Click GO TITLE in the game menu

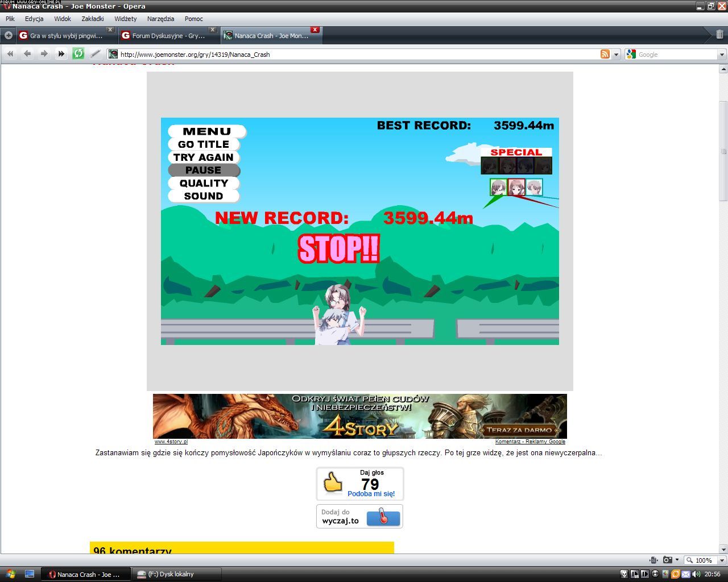[204, 144]
